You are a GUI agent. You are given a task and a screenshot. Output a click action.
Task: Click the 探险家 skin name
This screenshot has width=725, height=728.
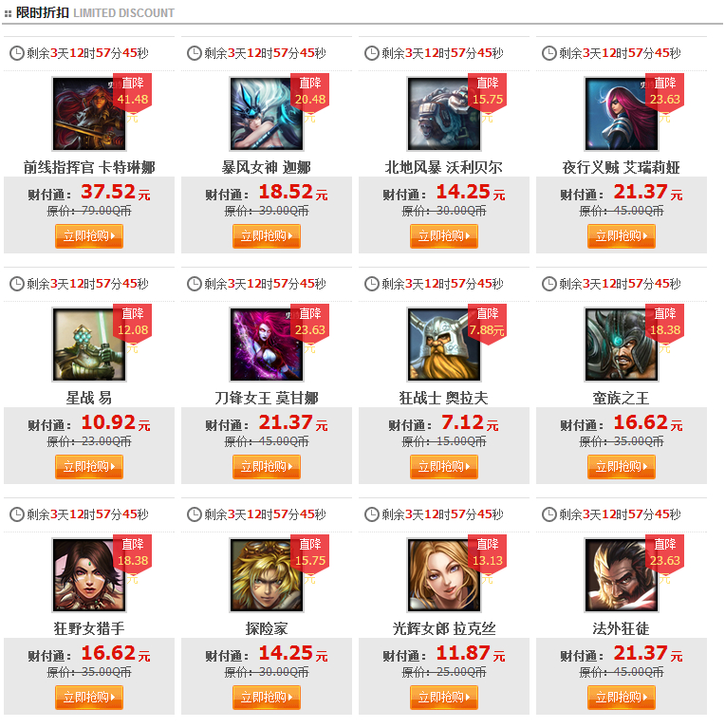coord(267,628)
